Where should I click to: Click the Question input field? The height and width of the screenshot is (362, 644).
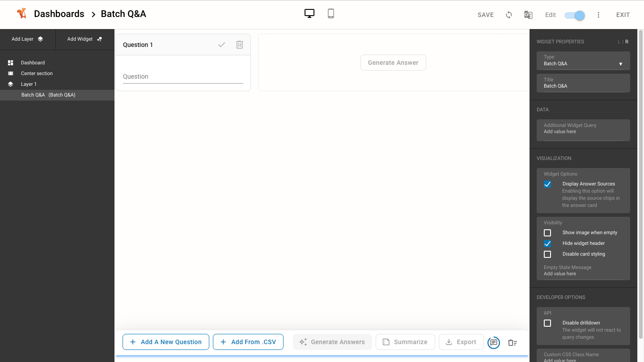(x=183, y=76)
